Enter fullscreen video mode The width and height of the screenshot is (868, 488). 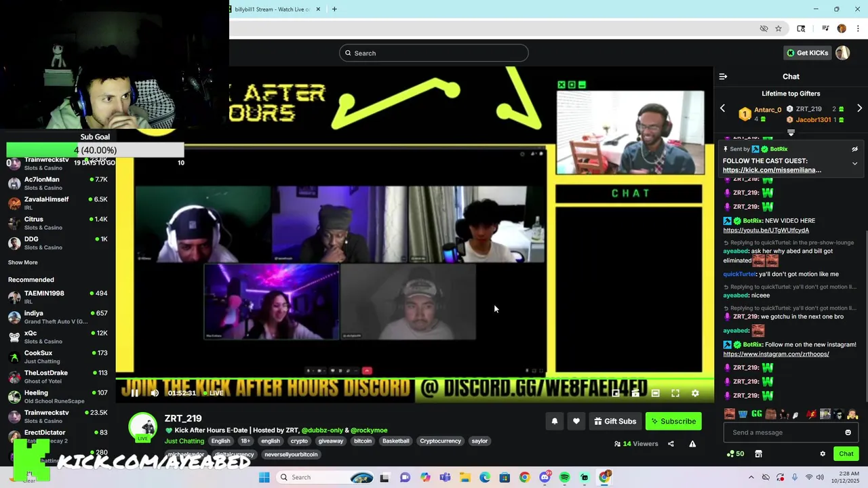pos(675,393)
